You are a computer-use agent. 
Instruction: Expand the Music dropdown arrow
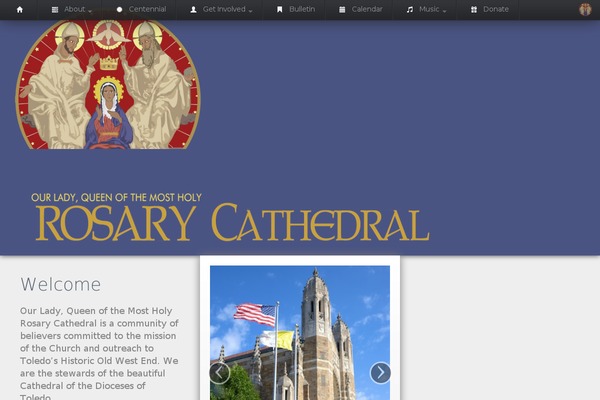coord(444,11)
